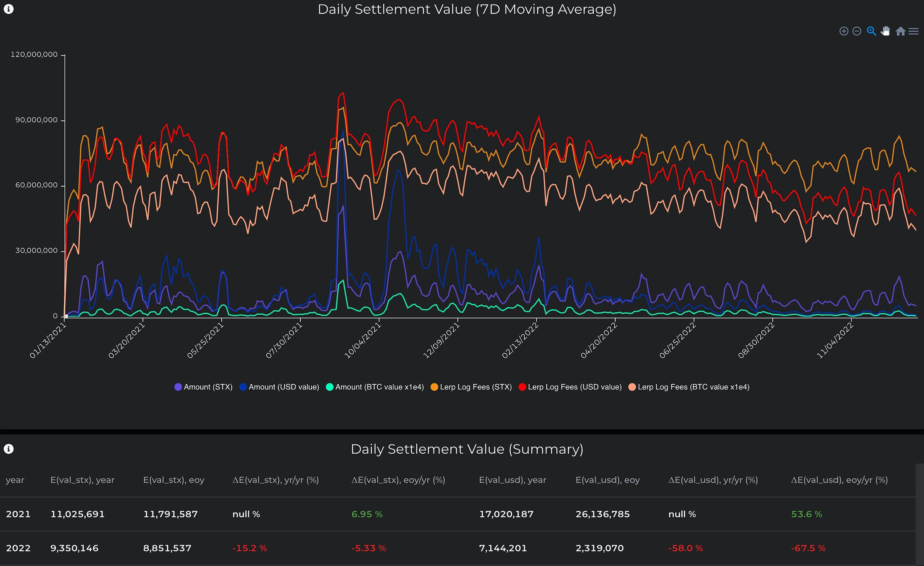Toggle Amount (USD value) legend series
This screenshot has height=566, width=924.
(283, 387)
